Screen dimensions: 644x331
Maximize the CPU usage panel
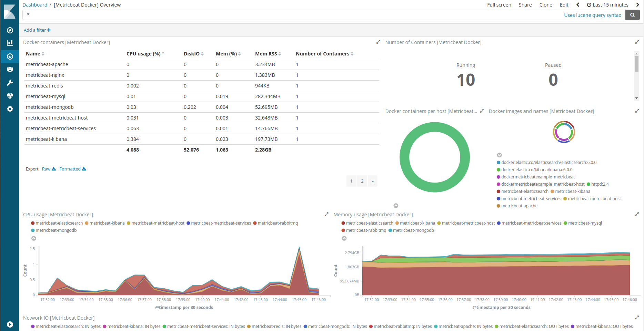pos(326,214)
